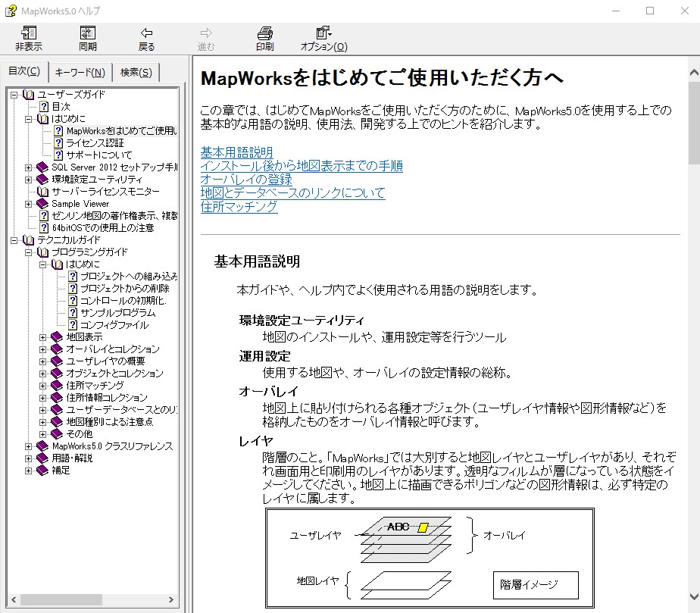Select the プロジェクトからの削除 tree item
This screenshot has height=613, width=700.
[x=124, y=289]
